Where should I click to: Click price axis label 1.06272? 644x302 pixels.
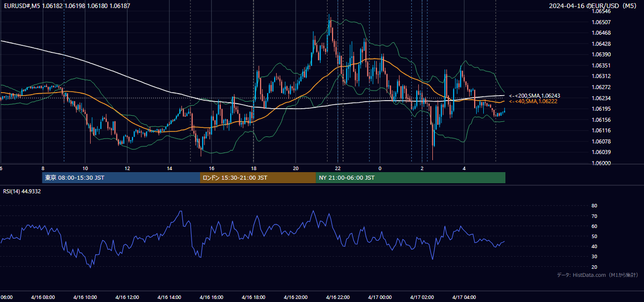[602, 87]
